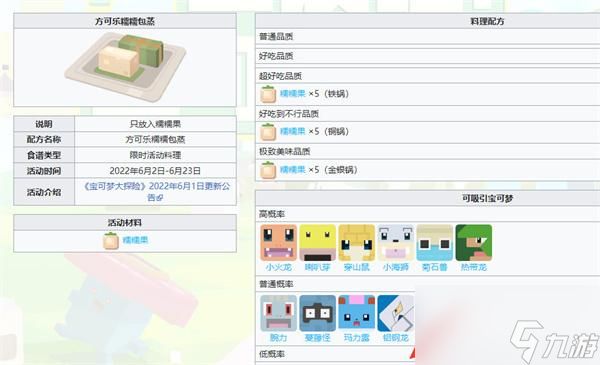Open the 铝钢龙 Pokémon icon
This screenshot has width=600, height=365.
click(x=396, y=313)
